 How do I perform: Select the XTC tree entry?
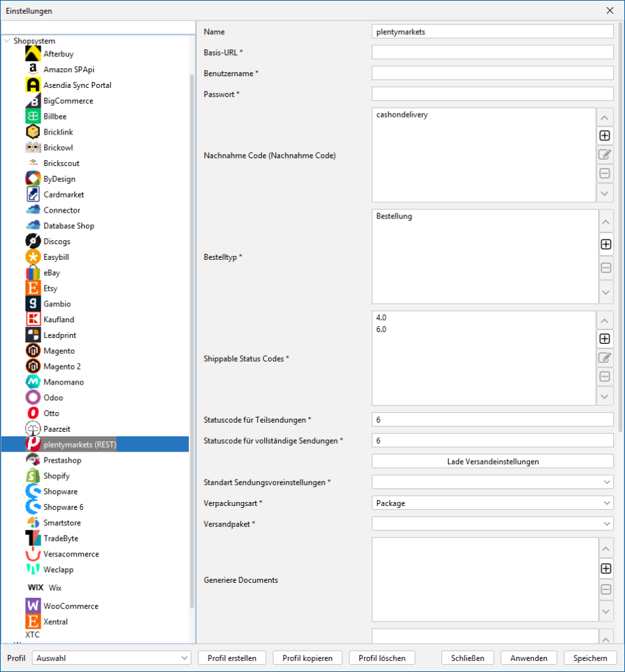point(32,635)
